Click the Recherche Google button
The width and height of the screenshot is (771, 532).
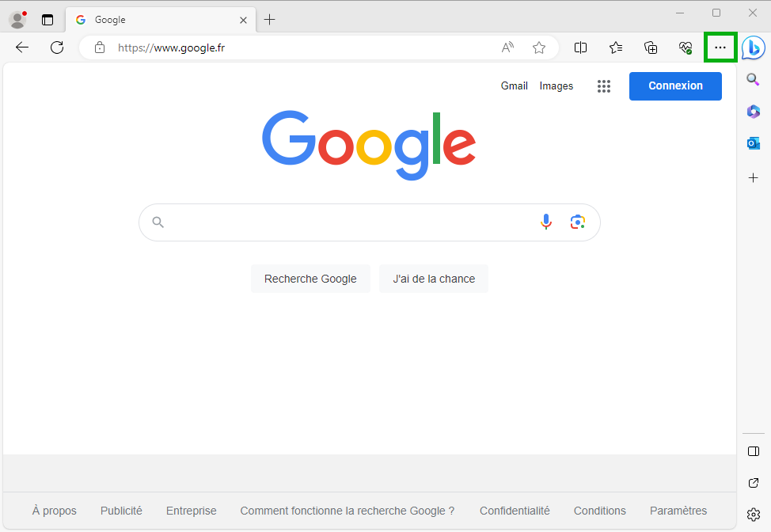(x=310, y=279)
